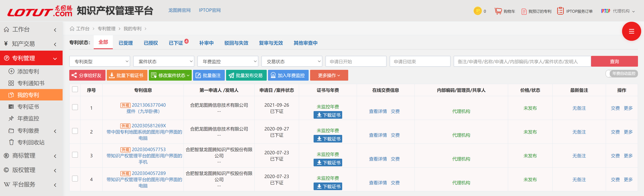Click the shopping cart icon
644x196 pixels.
(498, 11)
